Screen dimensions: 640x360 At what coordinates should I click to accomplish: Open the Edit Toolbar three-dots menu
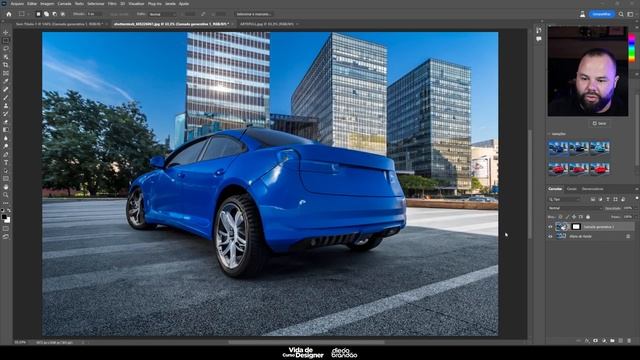6,202
